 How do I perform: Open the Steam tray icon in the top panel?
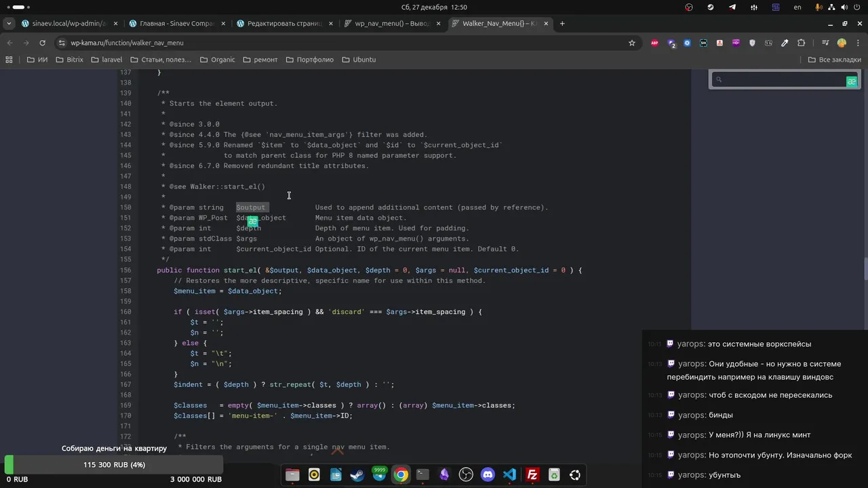(711, 7)
